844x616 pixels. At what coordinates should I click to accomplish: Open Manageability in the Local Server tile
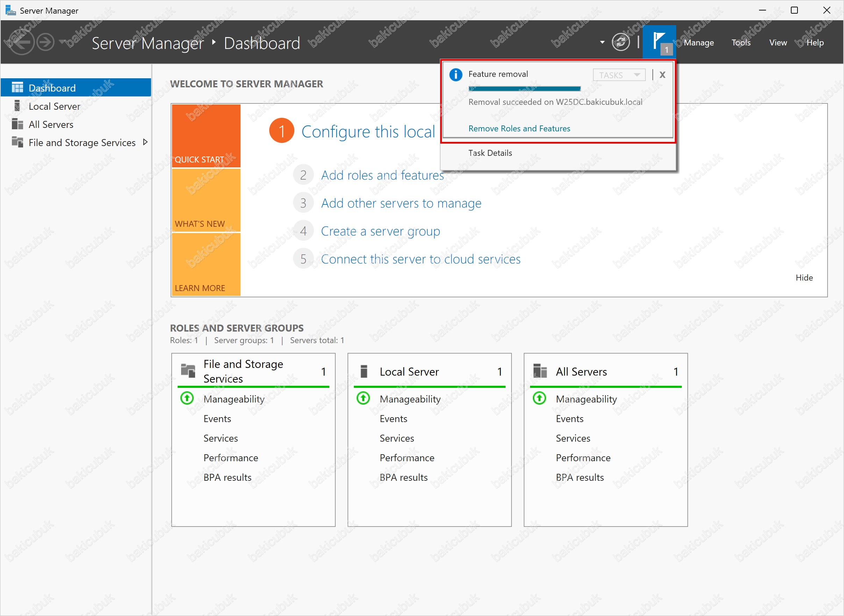tap(410, 399)
